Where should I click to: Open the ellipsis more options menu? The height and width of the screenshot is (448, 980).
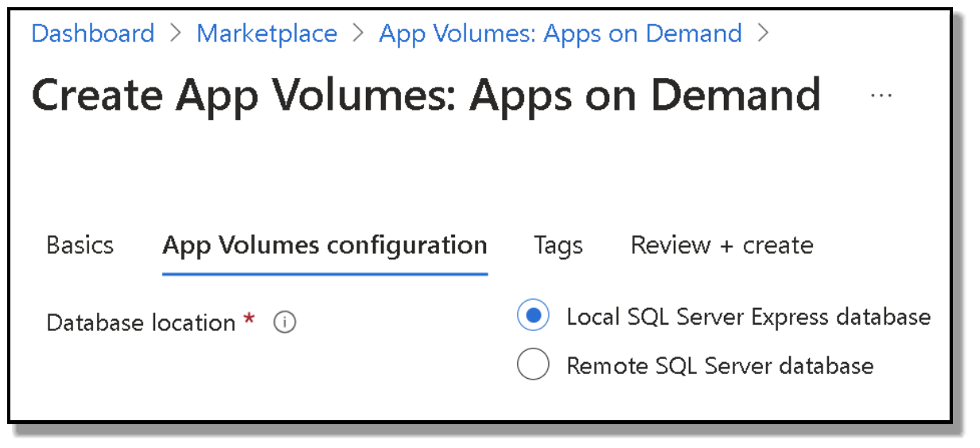tap(881, 95)
